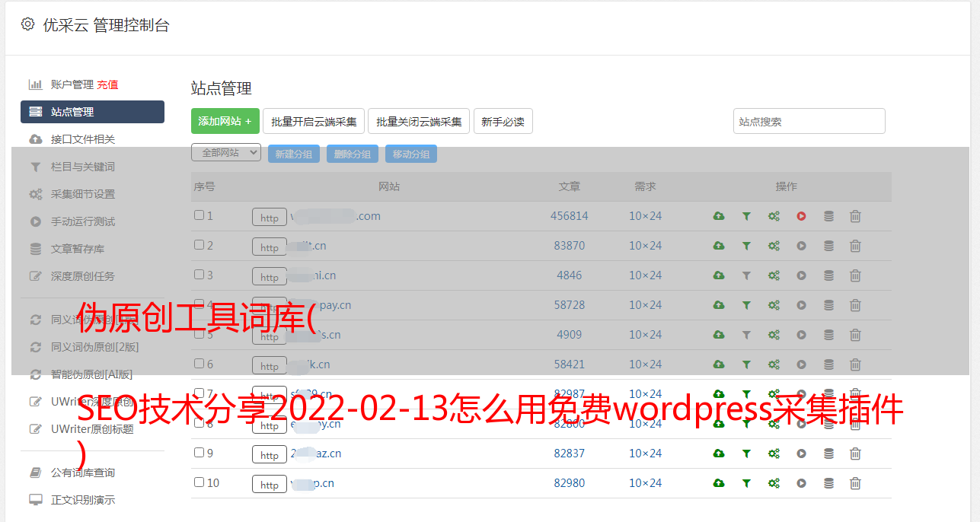Click the gears icon for the 58728 row

[x=774, y=305]
